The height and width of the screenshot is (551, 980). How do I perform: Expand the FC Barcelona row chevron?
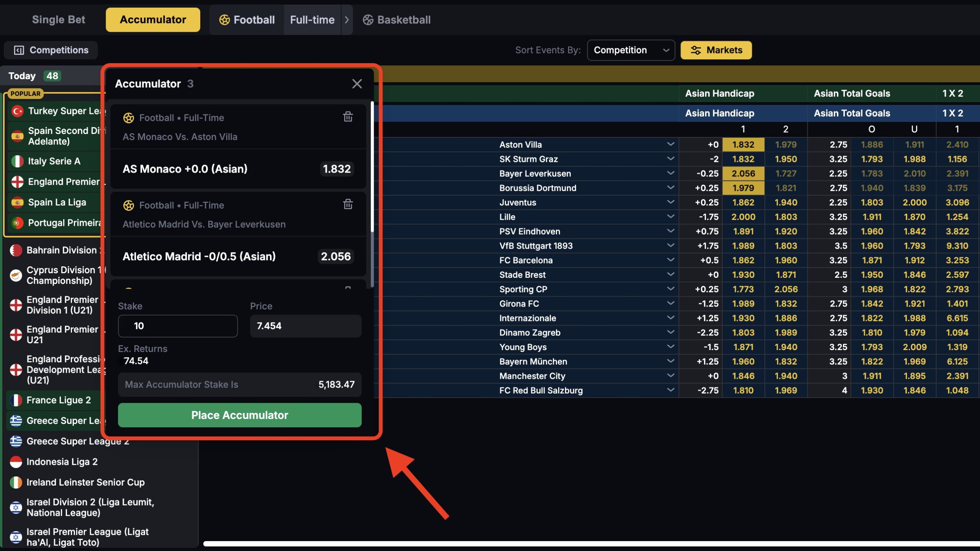coord(670,260)
